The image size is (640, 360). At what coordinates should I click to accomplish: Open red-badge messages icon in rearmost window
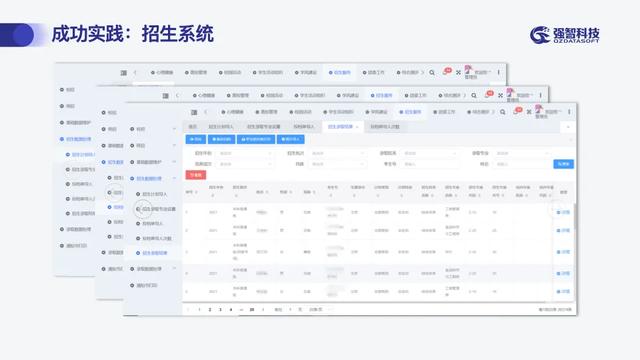coord(447,72)
